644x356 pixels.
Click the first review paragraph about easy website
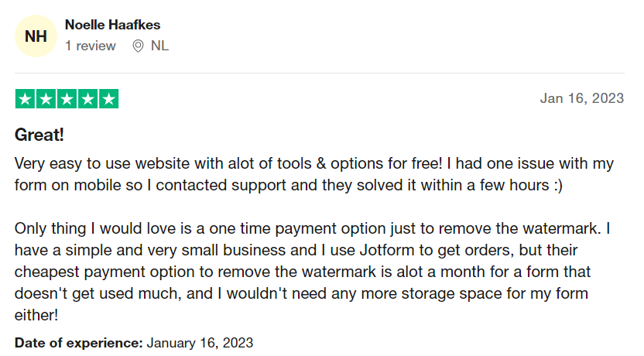pyautogui.click(x=310, y=175)
